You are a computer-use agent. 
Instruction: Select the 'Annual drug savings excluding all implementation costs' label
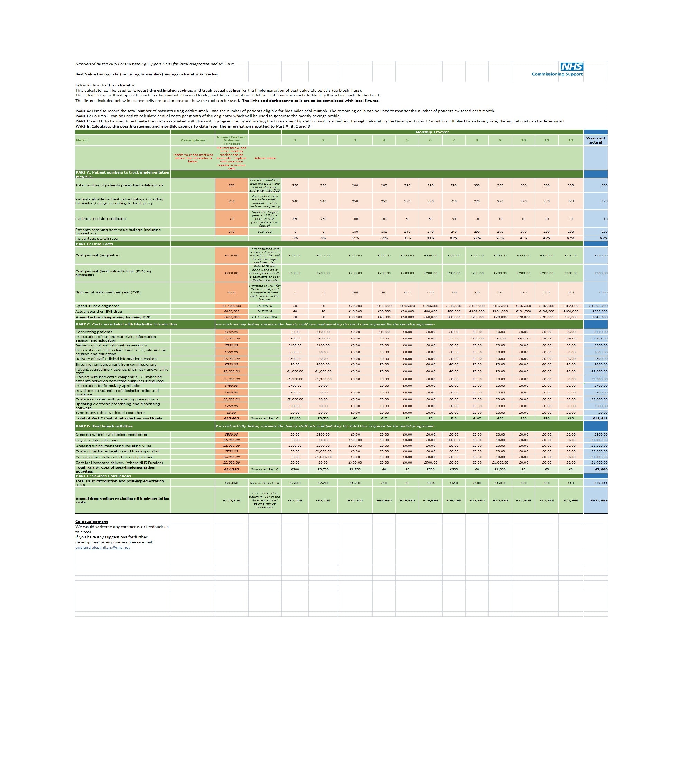click(123, 500)
